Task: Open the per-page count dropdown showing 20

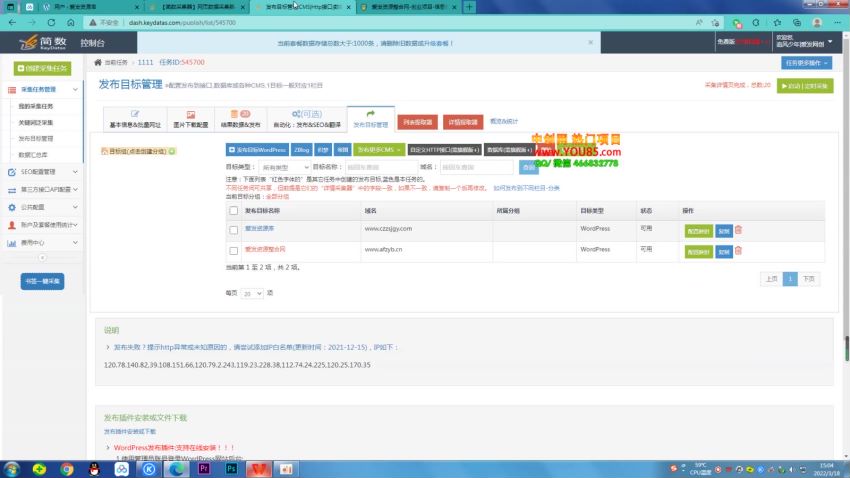Action: (252, 293)
